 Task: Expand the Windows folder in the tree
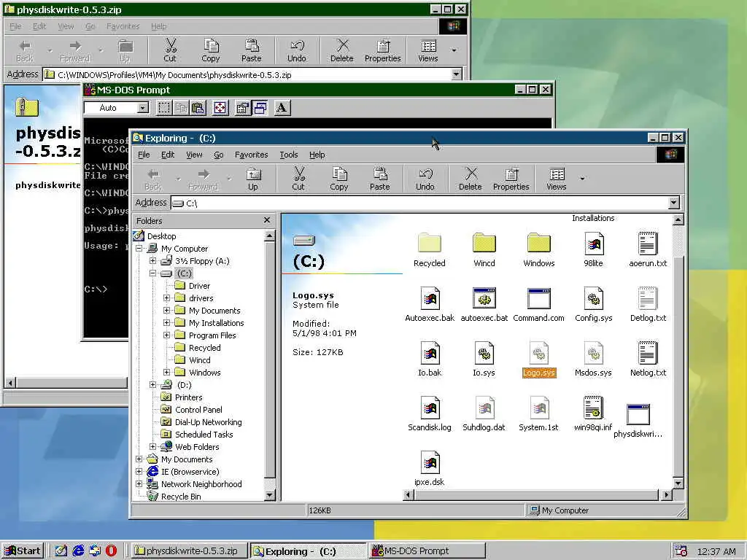(x=166, y=373)
